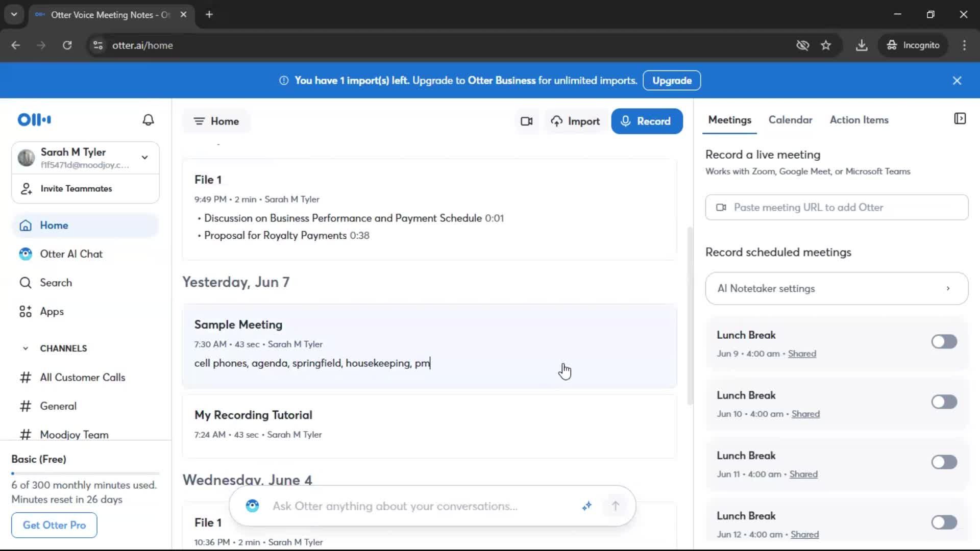Click the Incognito indicator

tap(913, 45)
